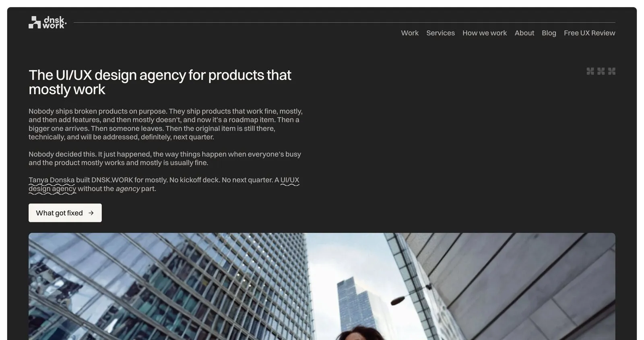Open the Free UX Review page
The image size is (644, 340).
click(589, 33)
